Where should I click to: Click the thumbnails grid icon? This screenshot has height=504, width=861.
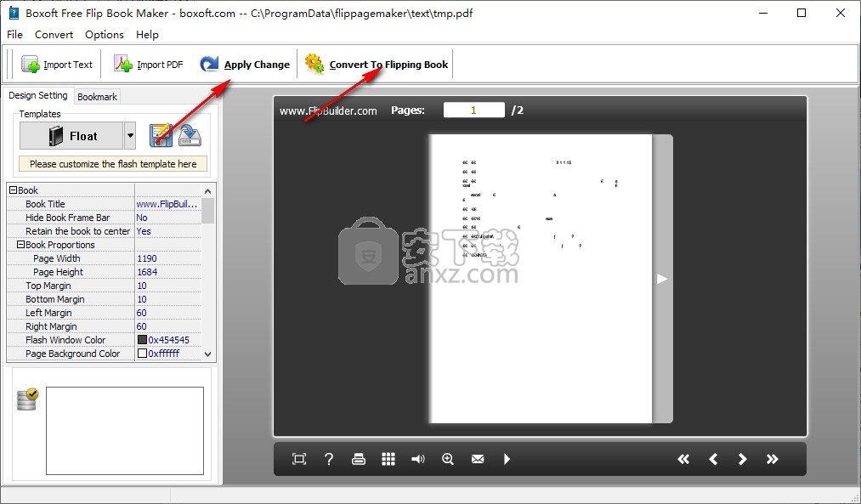pos(388,459)
